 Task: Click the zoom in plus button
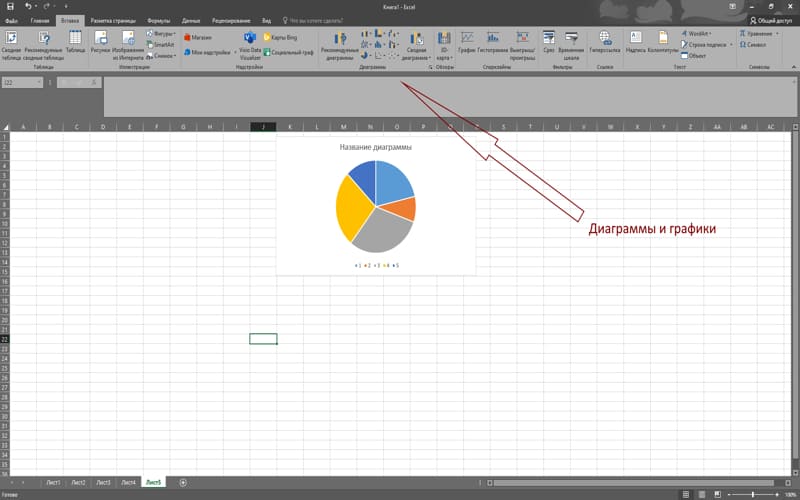pos(777,494)
